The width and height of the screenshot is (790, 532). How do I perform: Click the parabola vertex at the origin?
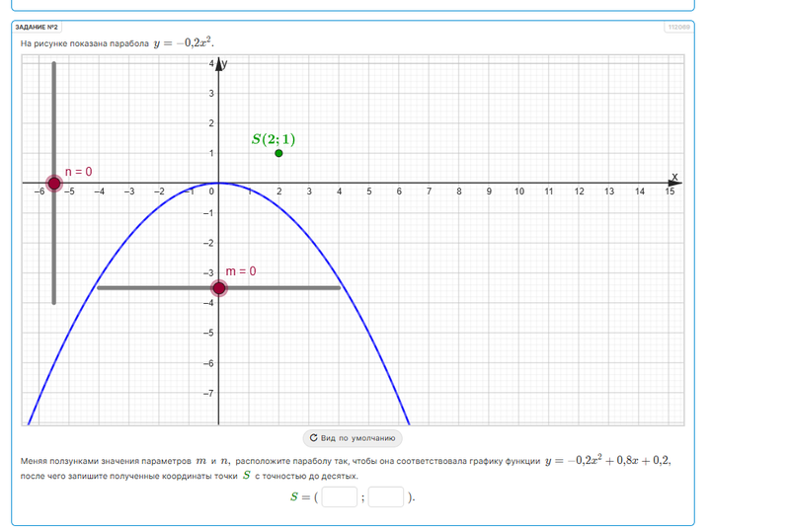(x=219, y=184)
